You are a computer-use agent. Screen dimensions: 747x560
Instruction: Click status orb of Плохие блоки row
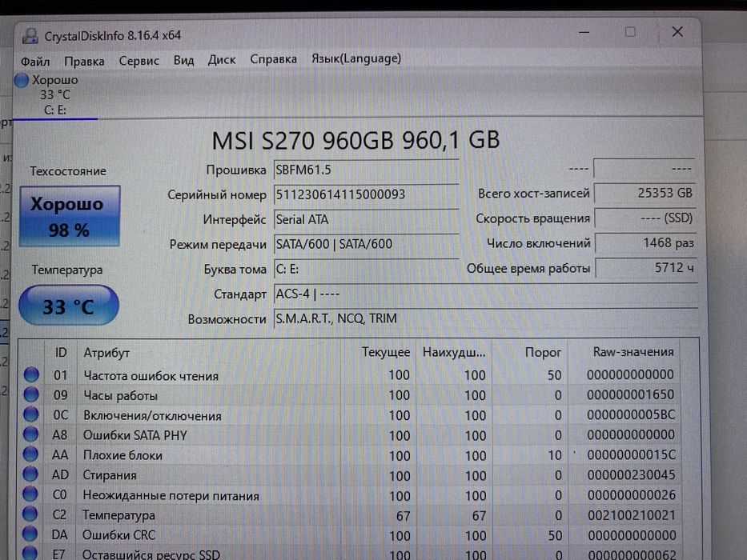tap(30, 454)
